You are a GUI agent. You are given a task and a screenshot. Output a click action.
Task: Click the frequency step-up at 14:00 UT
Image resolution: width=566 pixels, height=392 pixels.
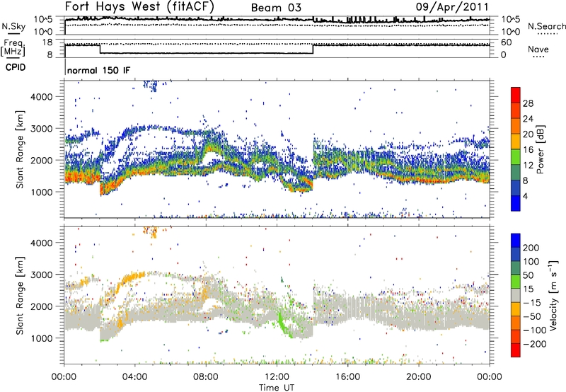point(313,49)
